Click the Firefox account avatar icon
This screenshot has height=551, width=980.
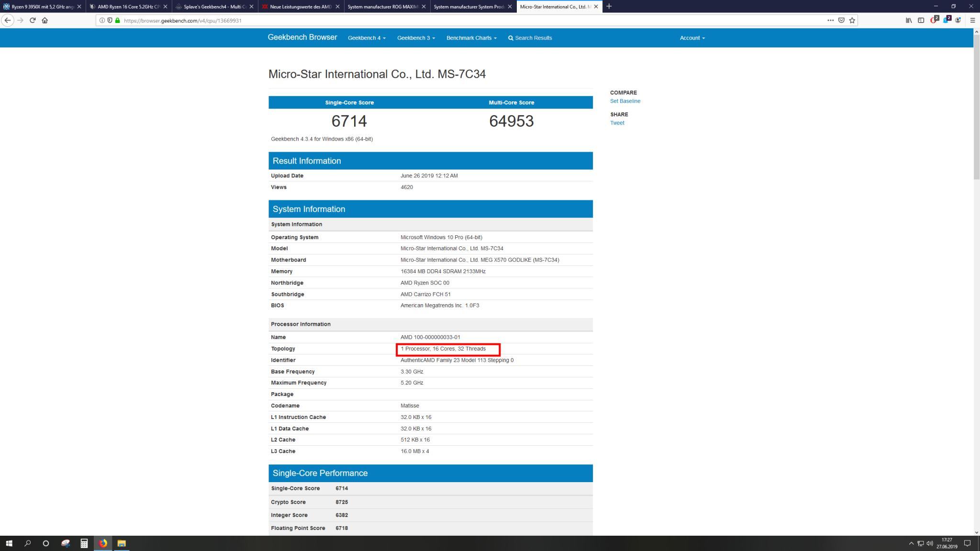958,20
